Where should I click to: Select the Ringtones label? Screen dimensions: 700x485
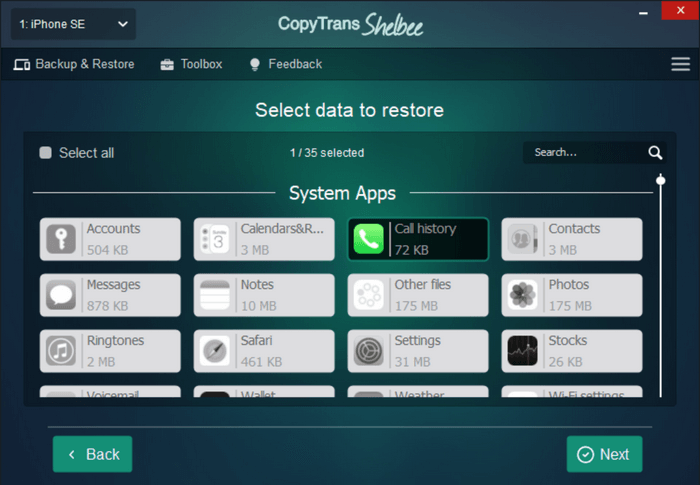[115, 341]
